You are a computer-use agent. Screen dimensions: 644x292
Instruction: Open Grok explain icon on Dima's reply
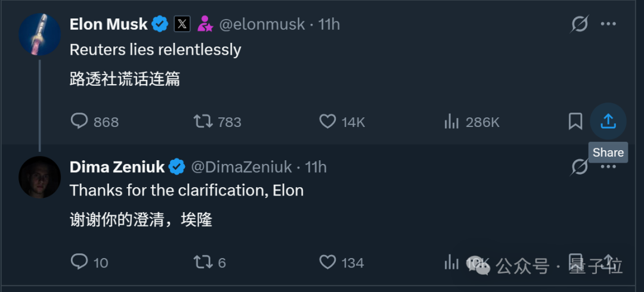click(x=579, y=167)
